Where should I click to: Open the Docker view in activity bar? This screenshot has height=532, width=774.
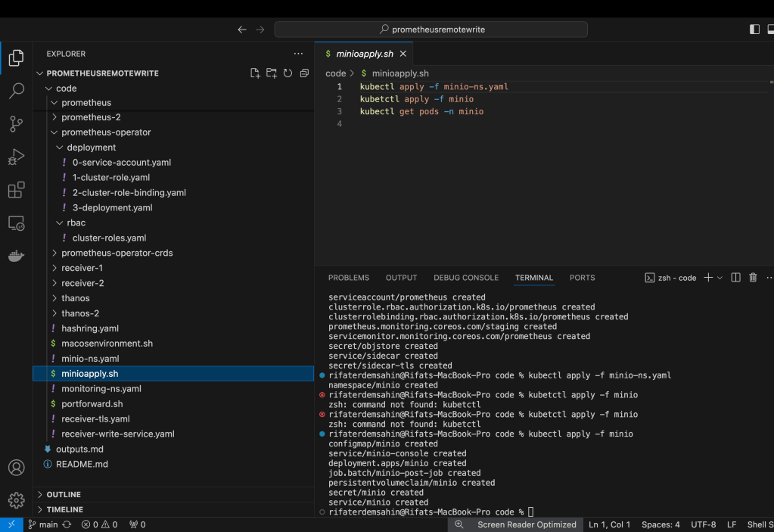click(17, 256)
